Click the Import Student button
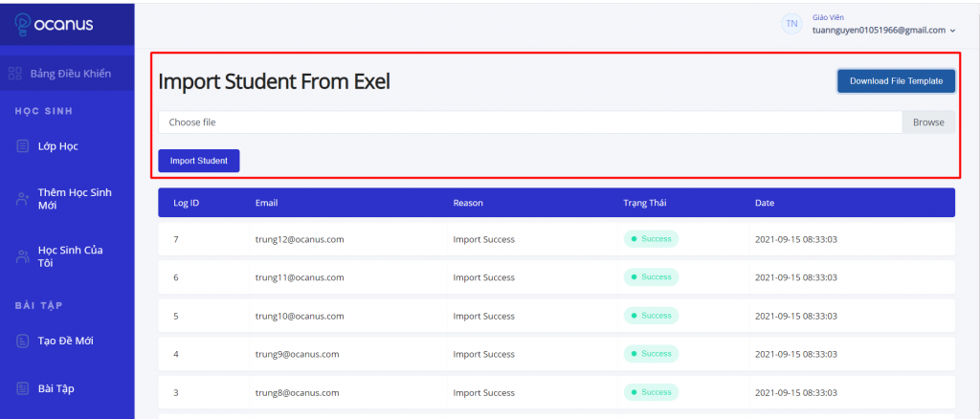Screen dimensions: 980x419 tap(199, 161)
